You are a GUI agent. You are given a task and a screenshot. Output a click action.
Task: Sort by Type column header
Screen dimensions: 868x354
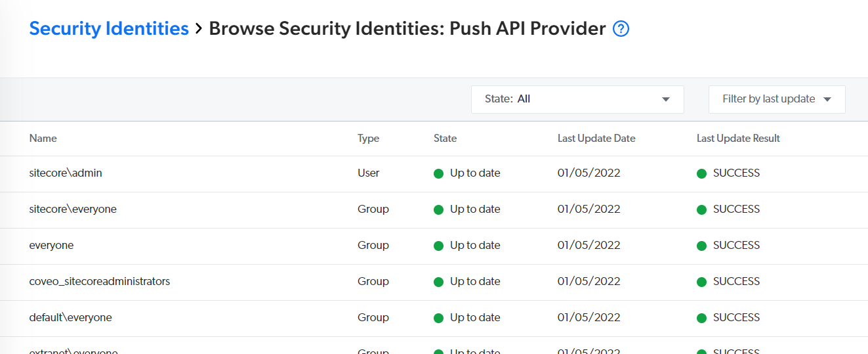pos(368,139)
